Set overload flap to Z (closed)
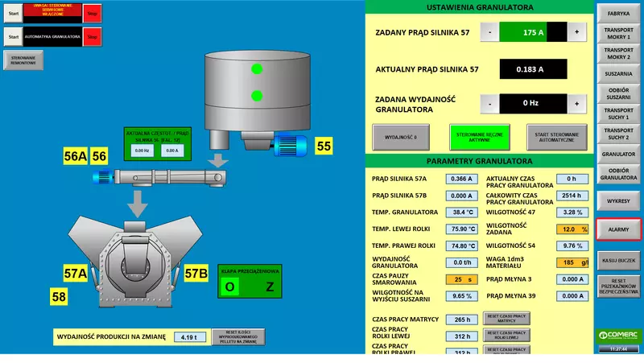This screenshot has width=644, height=363. click(x=270, y=287)
